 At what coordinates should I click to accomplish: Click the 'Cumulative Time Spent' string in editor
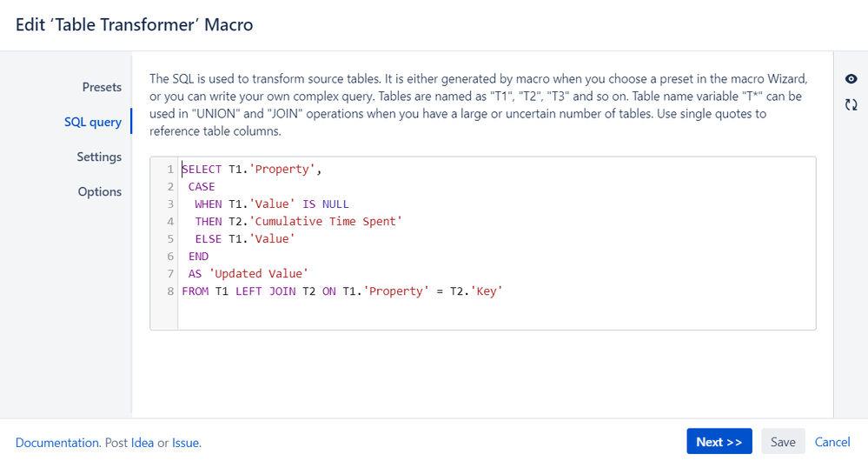pos(326,222)
